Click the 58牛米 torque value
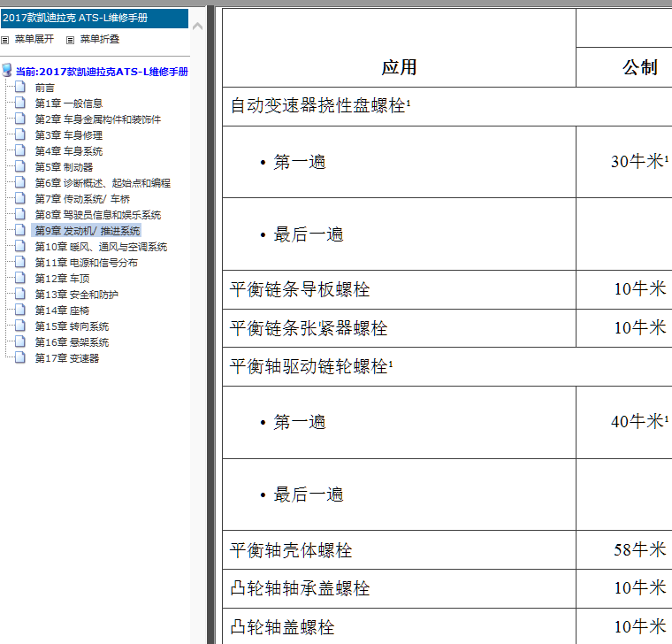 tap(640, 549)
